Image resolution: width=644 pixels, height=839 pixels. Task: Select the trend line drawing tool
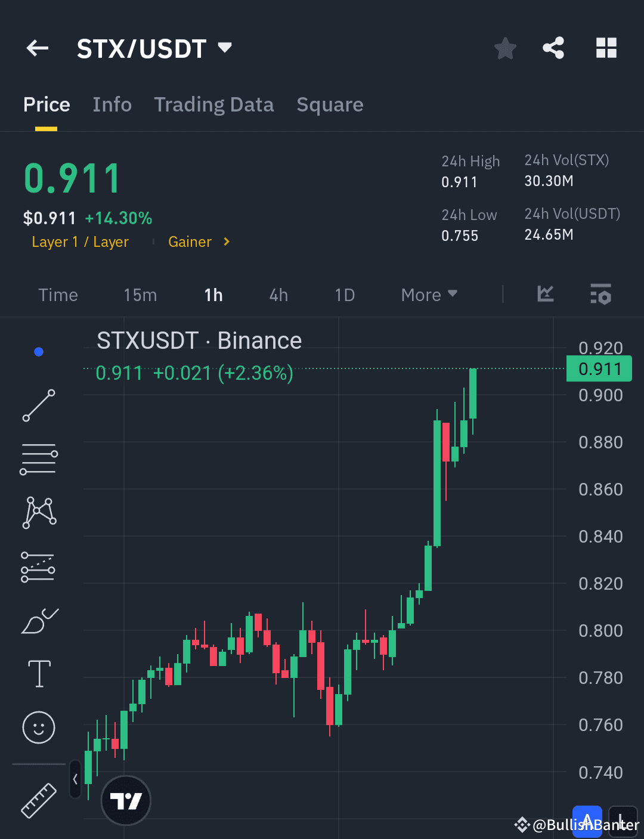point(38,405)
